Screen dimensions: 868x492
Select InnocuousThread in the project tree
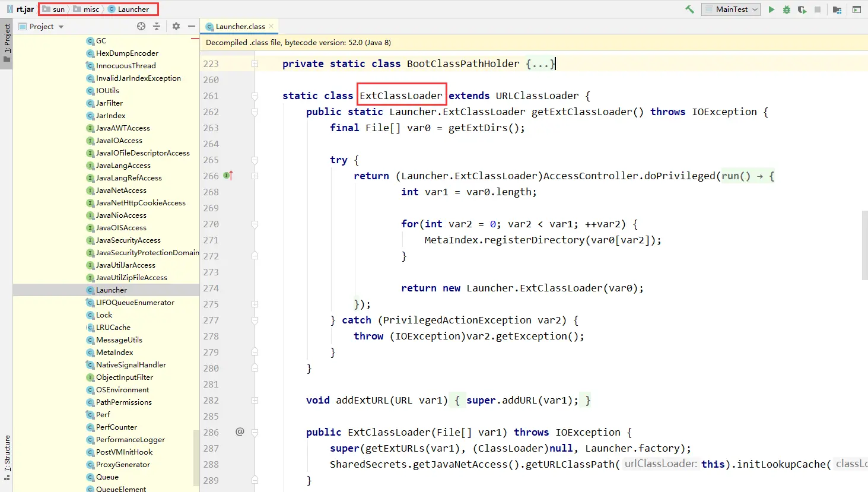click(126, 65)
